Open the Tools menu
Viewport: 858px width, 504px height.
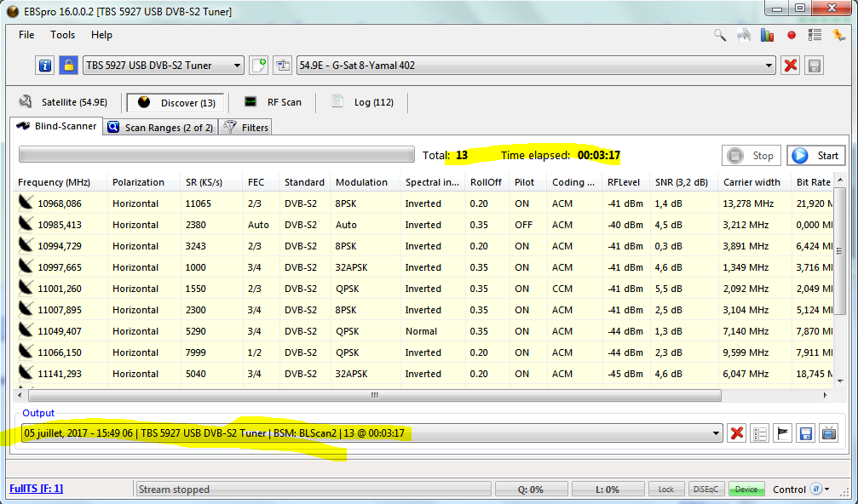(x=62, y=35)
